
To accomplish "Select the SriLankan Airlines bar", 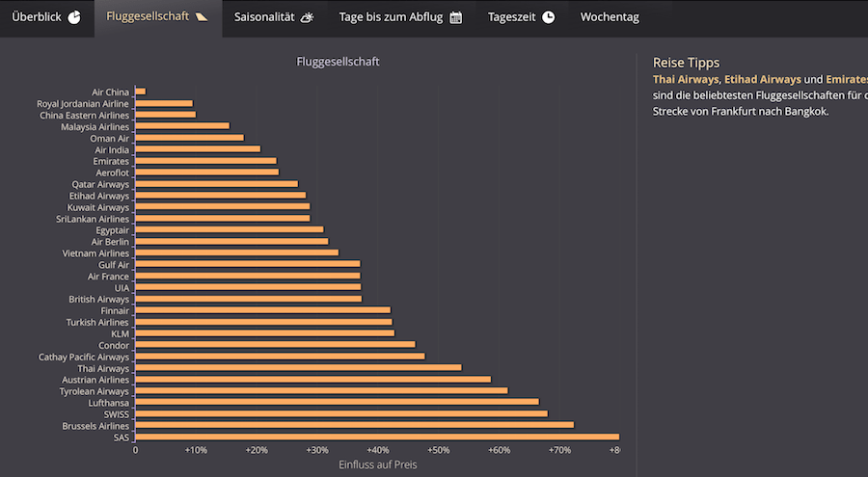I will (x=223, y=219).
